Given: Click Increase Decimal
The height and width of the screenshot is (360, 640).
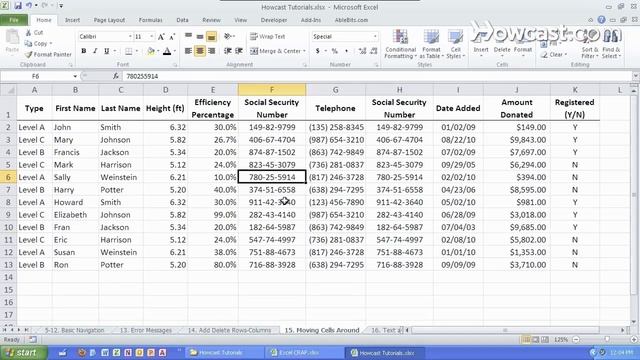Looking at the screenshot, I should tap(362, 51).
